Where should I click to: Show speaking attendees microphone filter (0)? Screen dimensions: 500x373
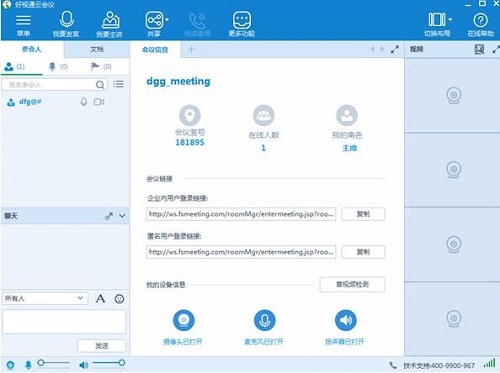58,67
